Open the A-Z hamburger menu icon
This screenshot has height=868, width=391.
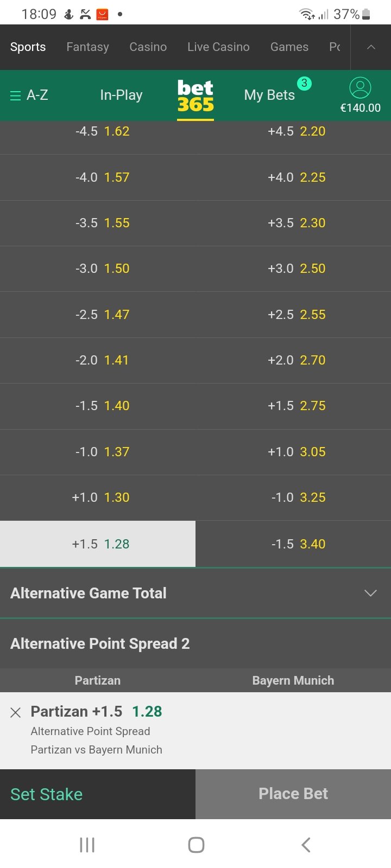pyautogui.click(x=15, y=96)
